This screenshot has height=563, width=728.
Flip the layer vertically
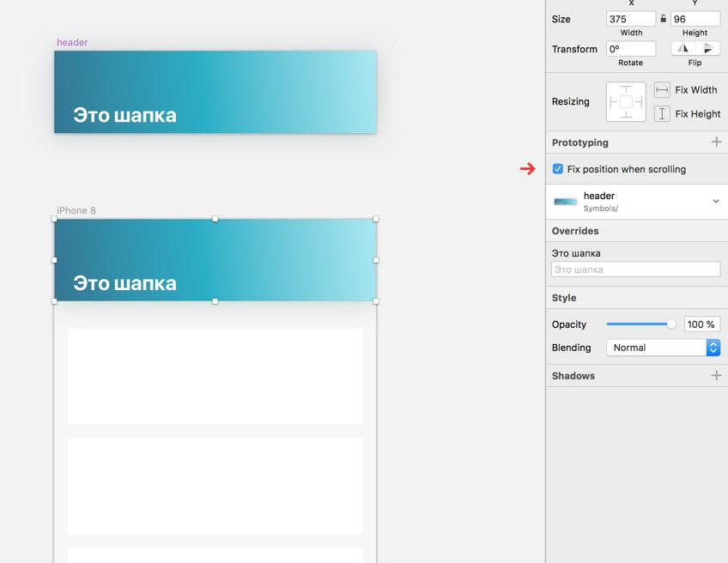point(707,48)
